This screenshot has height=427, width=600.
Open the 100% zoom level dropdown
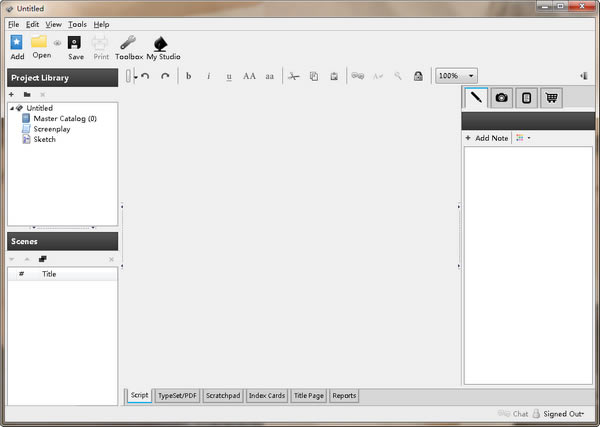pyautogui.click(x=456, y=76)
